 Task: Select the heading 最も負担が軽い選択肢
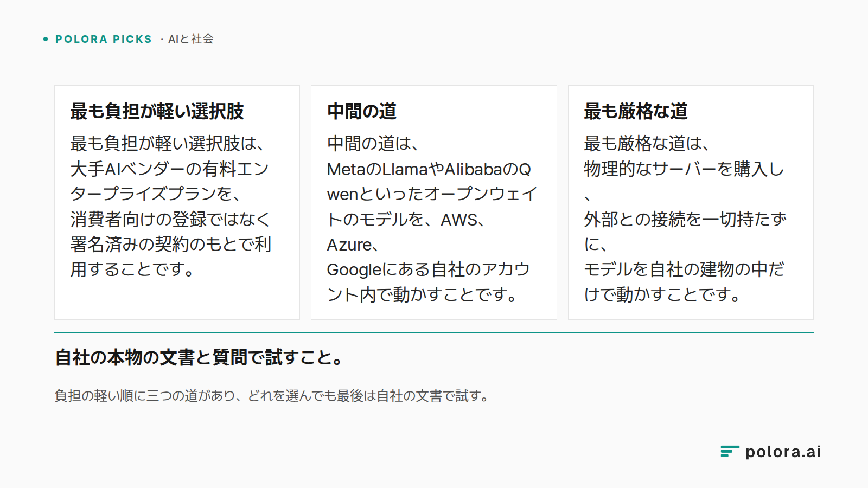pyautogui.click(x=157, y=111)
